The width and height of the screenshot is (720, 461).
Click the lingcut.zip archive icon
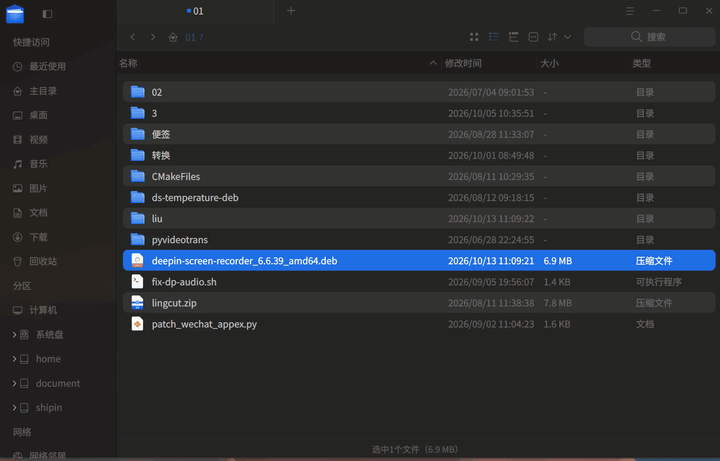[x=137, y=303]
